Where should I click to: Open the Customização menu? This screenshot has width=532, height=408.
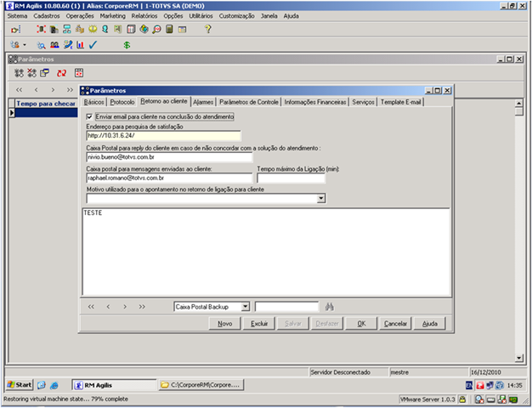pos(236,16)
